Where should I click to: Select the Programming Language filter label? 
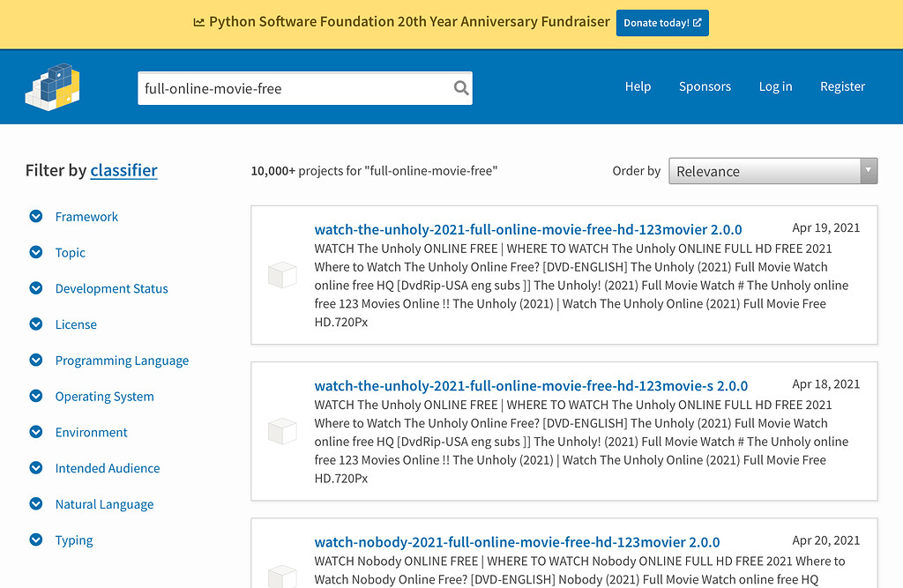click(122, 361)
